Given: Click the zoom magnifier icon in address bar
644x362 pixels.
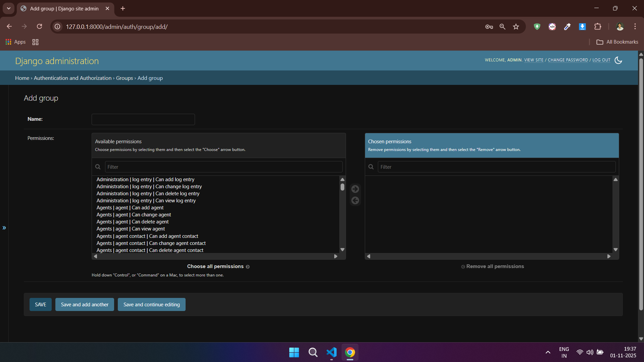Looking at the screenshot, I should [x=502, y=27].
